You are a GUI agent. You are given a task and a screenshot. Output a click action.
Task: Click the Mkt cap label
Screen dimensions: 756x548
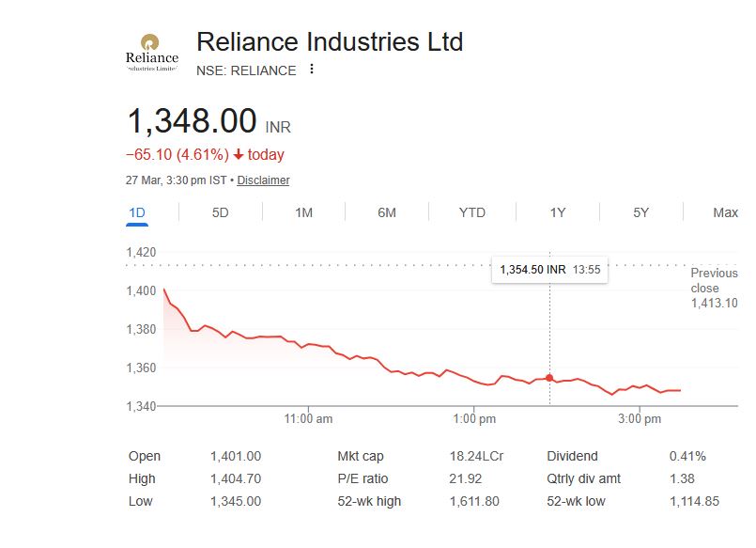(x=361, y=457)
